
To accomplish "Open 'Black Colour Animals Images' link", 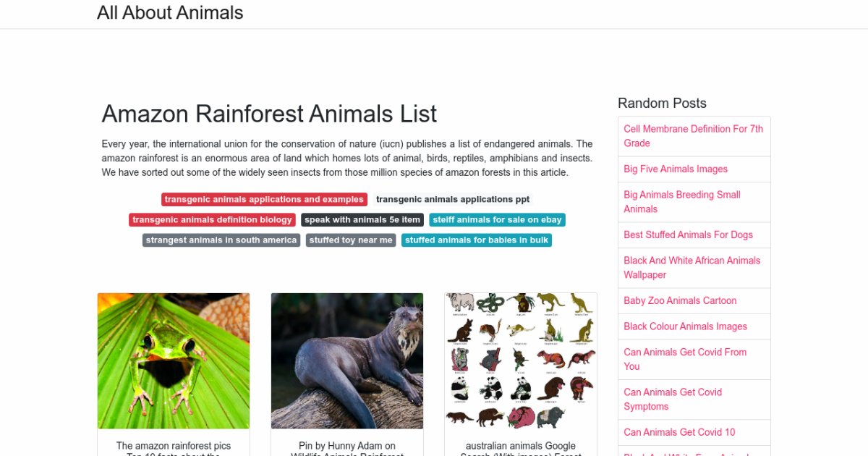I will pyautogui.click(x=685, y=326).
